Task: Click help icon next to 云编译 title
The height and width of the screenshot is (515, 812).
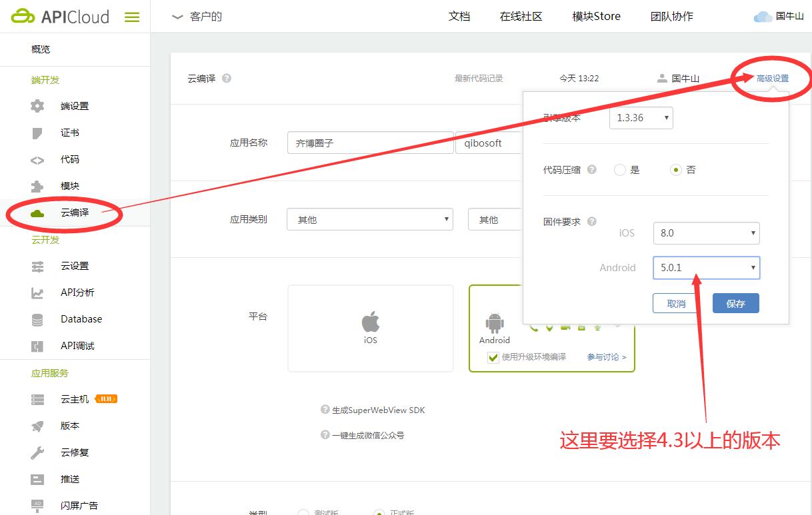Action: point(227,78)
